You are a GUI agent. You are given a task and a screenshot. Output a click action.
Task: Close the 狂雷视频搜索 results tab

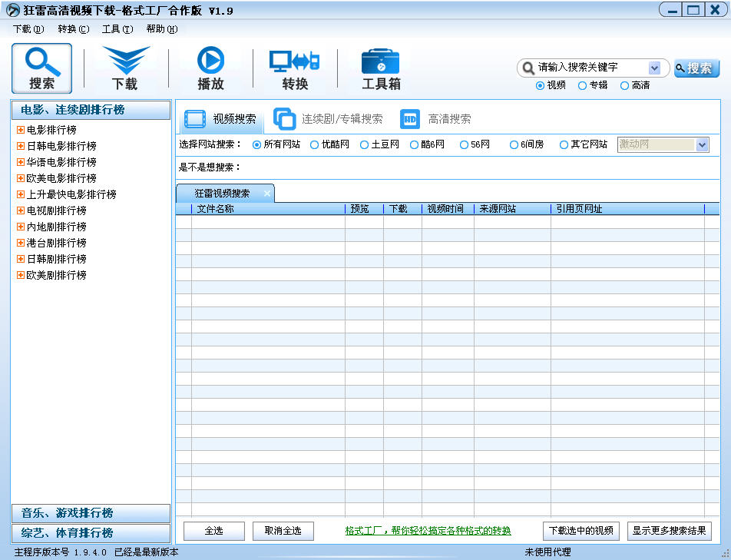tap(266, 193)
